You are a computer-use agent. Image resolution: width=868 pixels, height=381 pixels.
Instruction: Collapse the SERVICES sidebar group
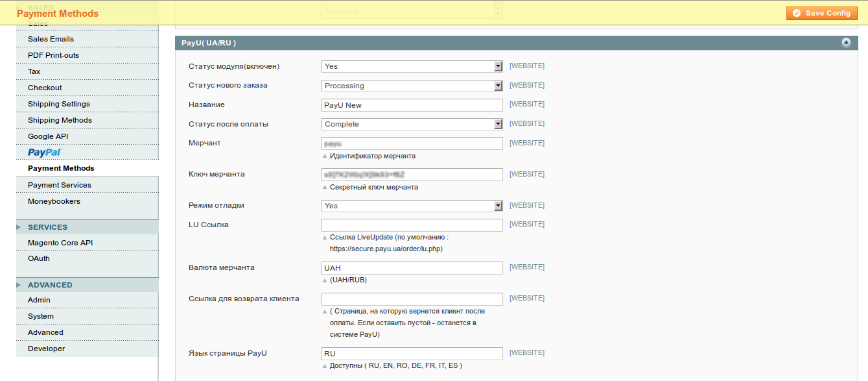[x=87, y=227]
